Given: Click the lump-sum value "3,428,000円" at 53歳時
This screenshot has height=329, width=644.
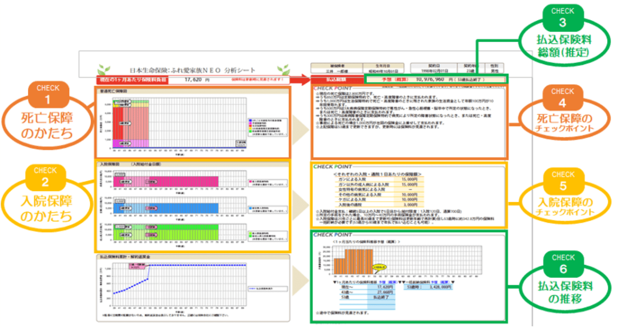Looking at the screenshot, I should point(440,287).
